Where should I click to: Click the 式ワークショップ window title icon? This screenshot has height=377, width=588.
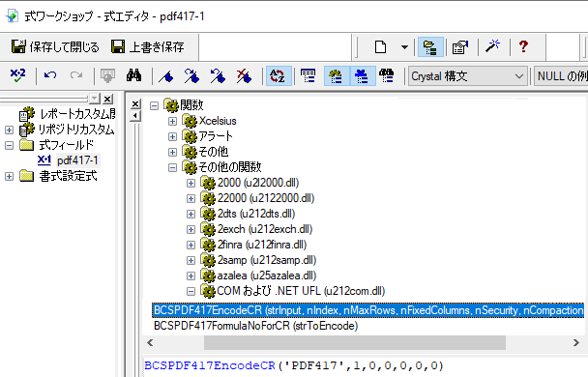12,16
